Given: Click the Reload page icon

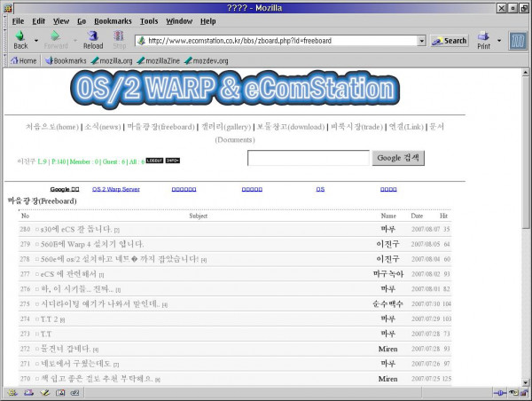Looking at the screenshot, I should 92,36.
